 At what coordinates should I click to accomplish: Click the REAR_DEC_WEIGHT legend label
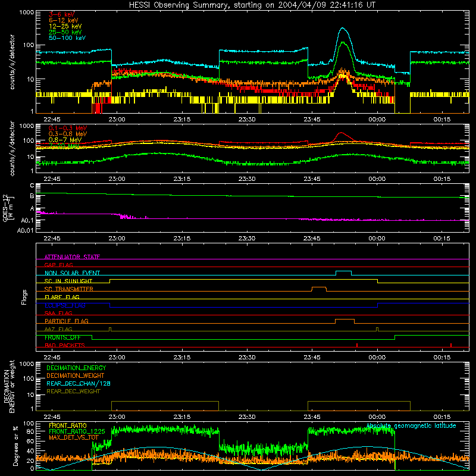point(73,392)
